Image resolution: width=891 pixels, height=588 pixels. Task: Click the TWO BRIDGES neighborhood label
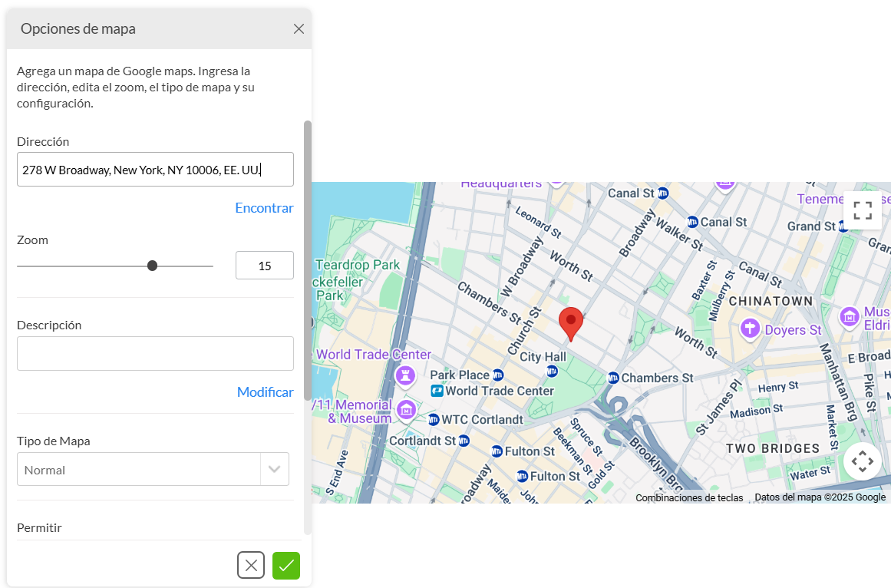pyautogui.click(x=773, y=448)
